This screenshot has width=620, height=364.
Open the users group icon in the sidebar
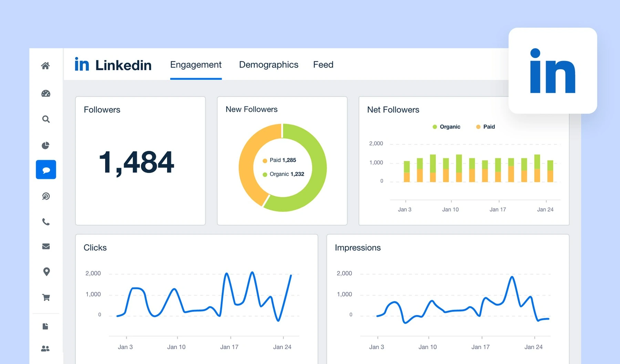pyautogui.click(x=45, y=349)
